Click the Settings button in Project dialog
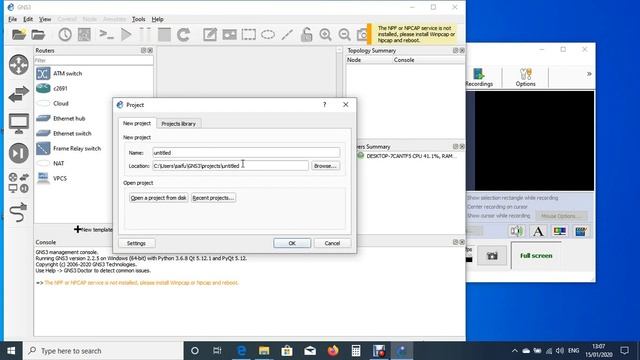The image size is (640, 360). [136, 243]
